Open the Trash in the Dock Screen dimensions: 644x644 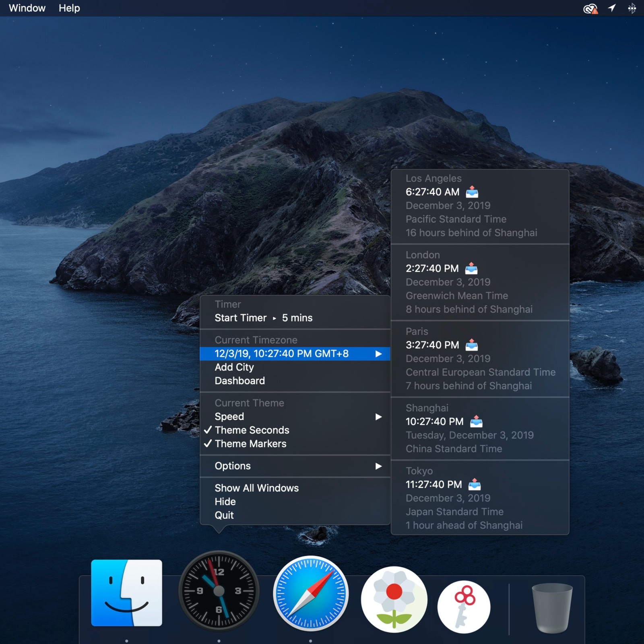point(551,608)
